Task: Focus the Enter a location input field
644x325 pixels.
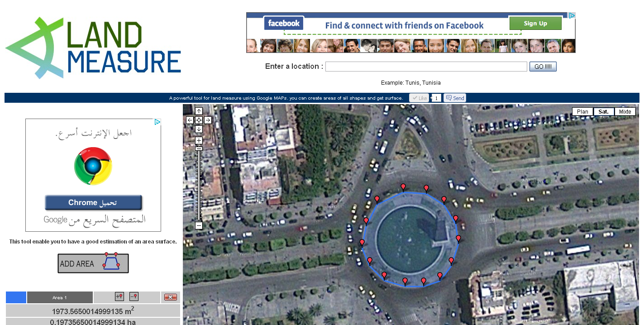Action: point(426,67)
